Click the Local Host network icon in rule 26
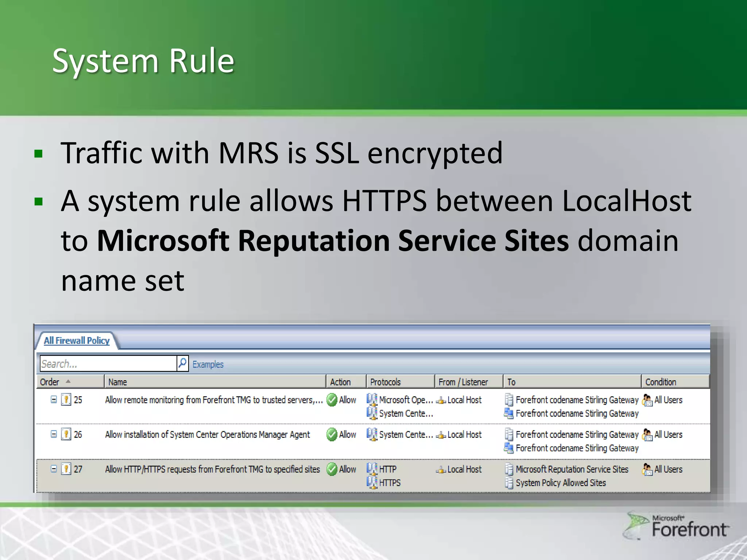The height and width of the screenshot is (560, 747). pos(441,435)
